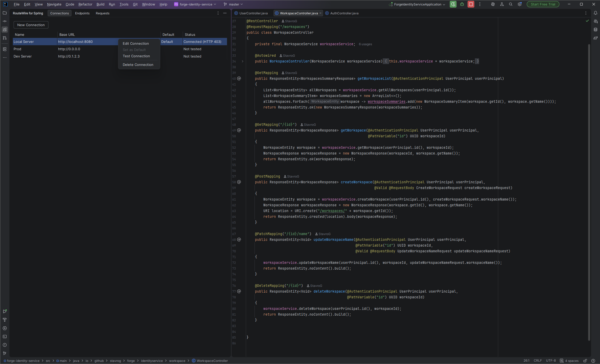This screenshot has height=364, width=600.
Task: Expand the ForgeIdentityServiceApplication run configuration dropdown
Action: click(x=417, y=4)
